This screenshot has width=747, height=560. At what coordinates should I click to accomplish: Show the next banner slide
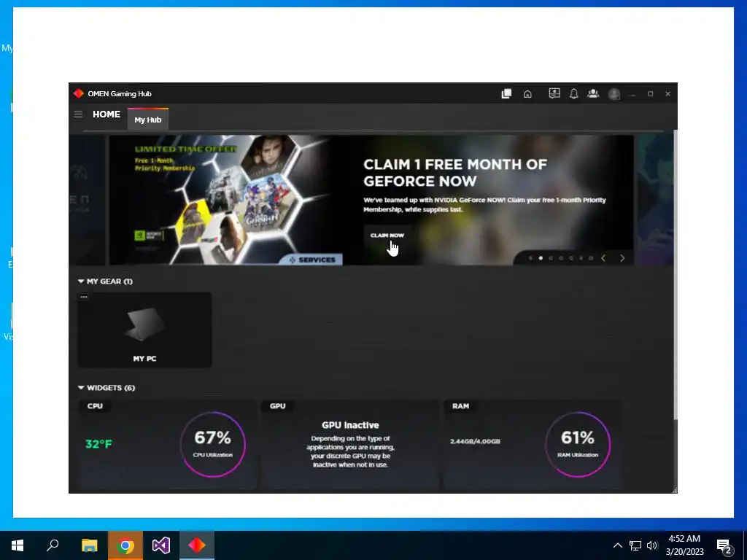[622, 258]
